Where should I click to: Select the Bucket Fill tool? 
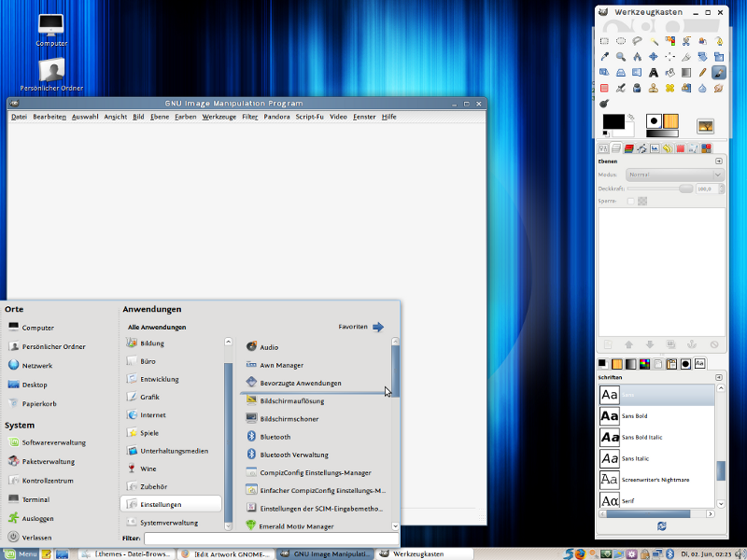pyautogui.click(x=669, y=73)
